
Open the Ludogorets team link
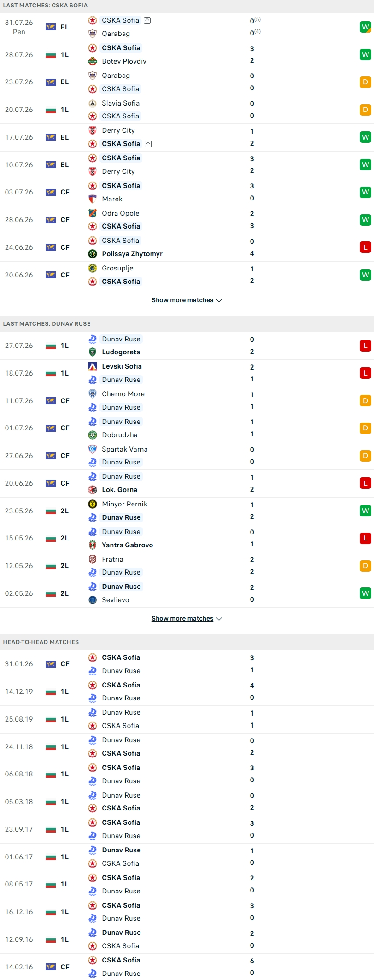[121, 352]
